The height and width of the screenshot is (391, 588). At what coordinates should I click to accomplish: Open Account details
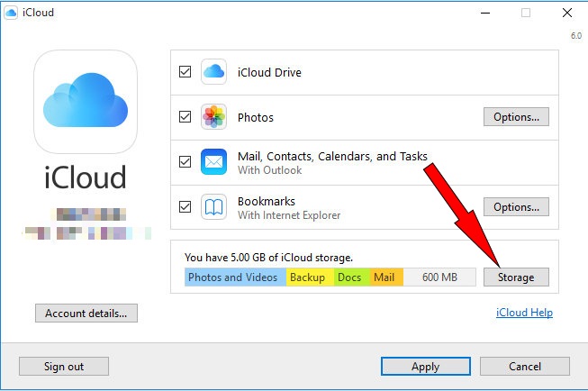click(86, 314)
